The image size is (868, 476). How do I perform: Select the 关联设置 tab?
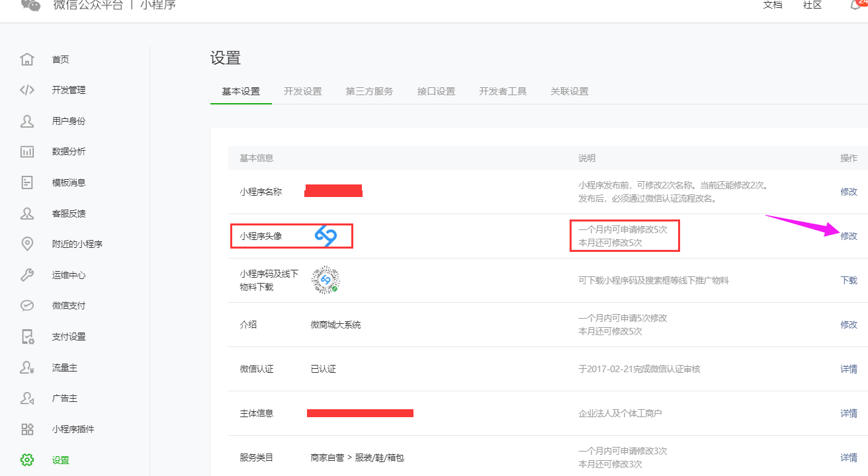click(x=569, y=91)
